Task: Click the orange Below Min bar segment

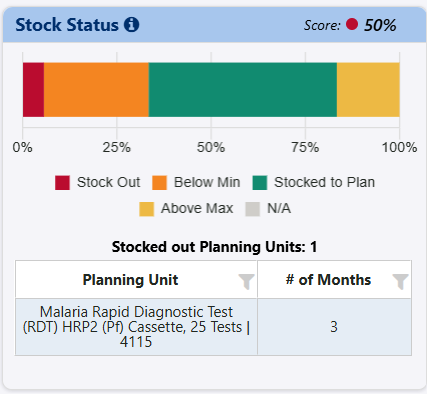Action: 96,90
